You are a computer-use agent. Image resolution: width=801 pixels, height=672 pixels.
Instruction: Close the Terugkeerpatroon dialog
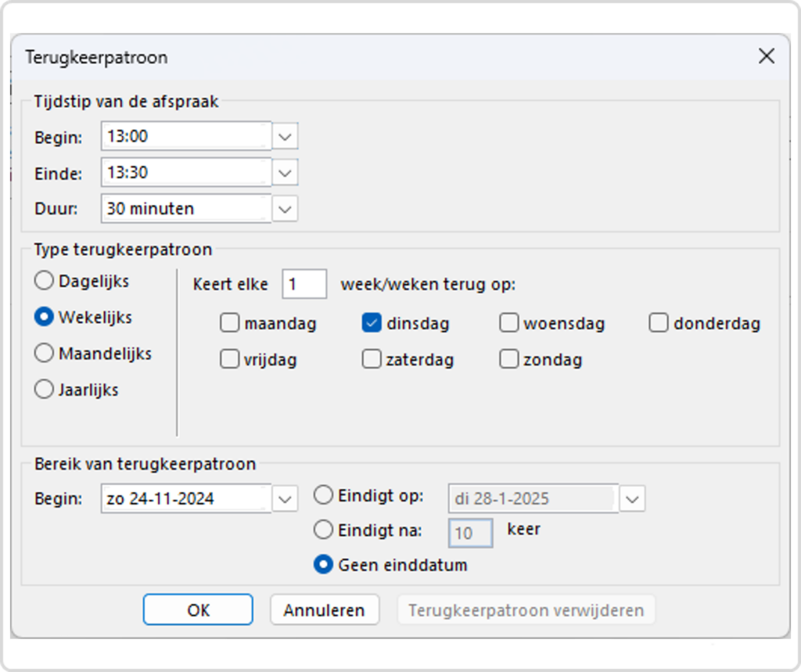766,56
